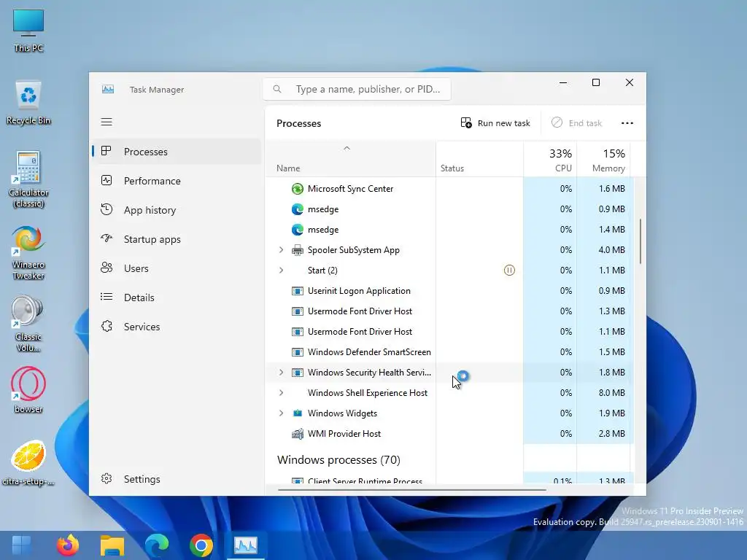Click the WMI Provider Host icon

pyautogui.click(x=298, y=434)
